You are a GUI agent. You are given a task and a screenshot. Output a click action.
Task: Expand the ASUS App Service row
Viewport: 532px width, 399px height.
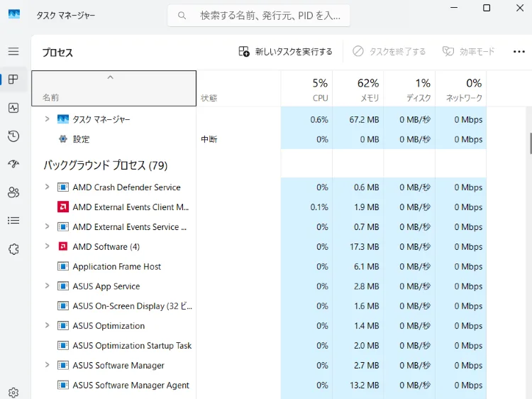[47, 286]
